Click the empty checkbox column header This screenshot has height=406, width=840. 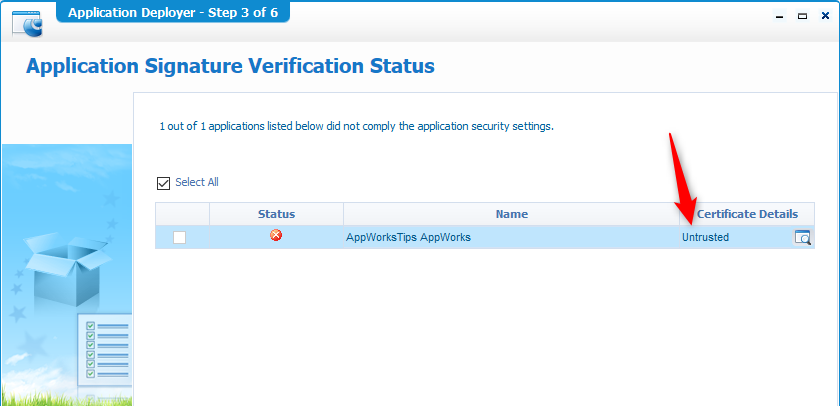pos(182,214)
